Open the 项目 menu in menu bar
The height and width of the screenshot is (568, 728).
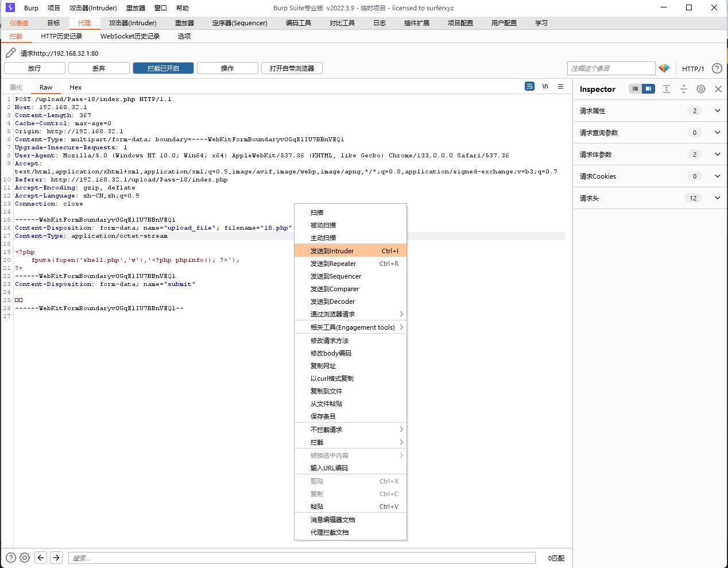53,8
